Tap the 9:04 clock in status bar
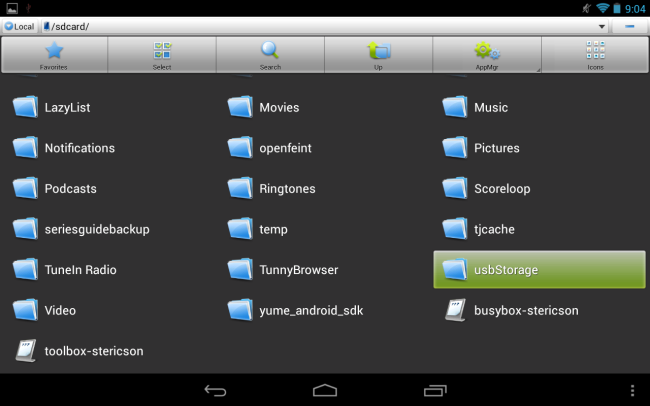 635,9
